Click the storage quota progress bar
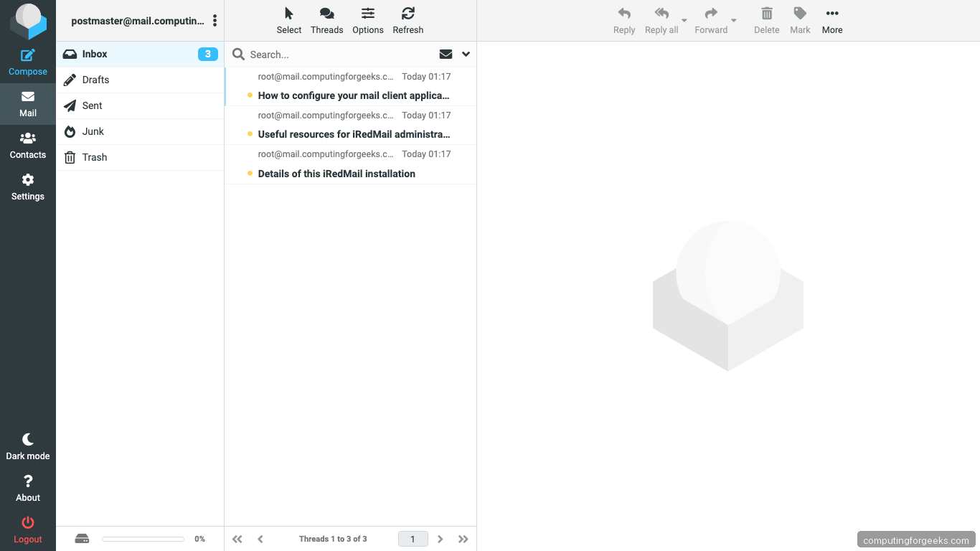 click(142, 538)
